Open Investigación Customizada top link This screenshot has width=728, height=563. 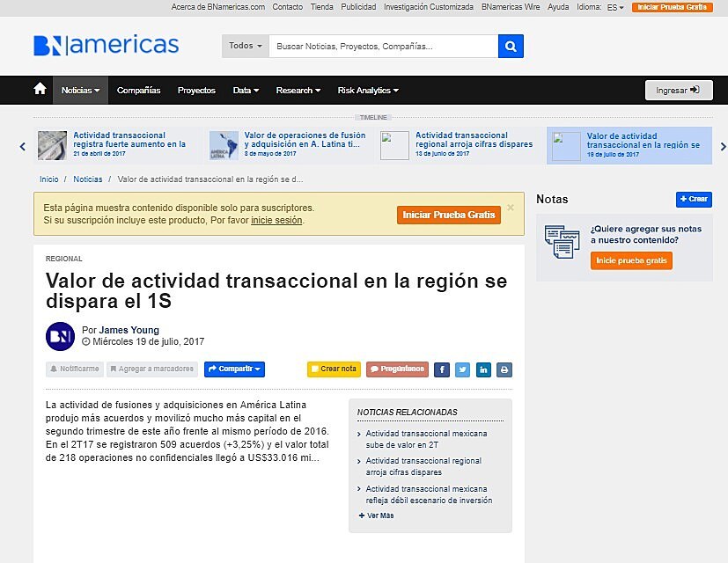pyautogui.click(x=429, y=7)
